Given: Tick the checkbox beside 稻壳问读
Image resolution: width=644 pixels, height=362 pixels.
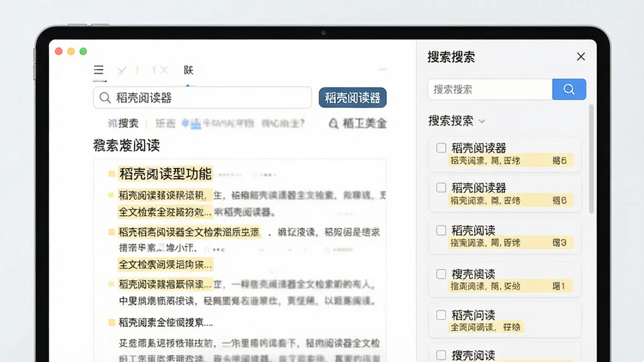Looking at the screenshot, I should coord(441,315).
